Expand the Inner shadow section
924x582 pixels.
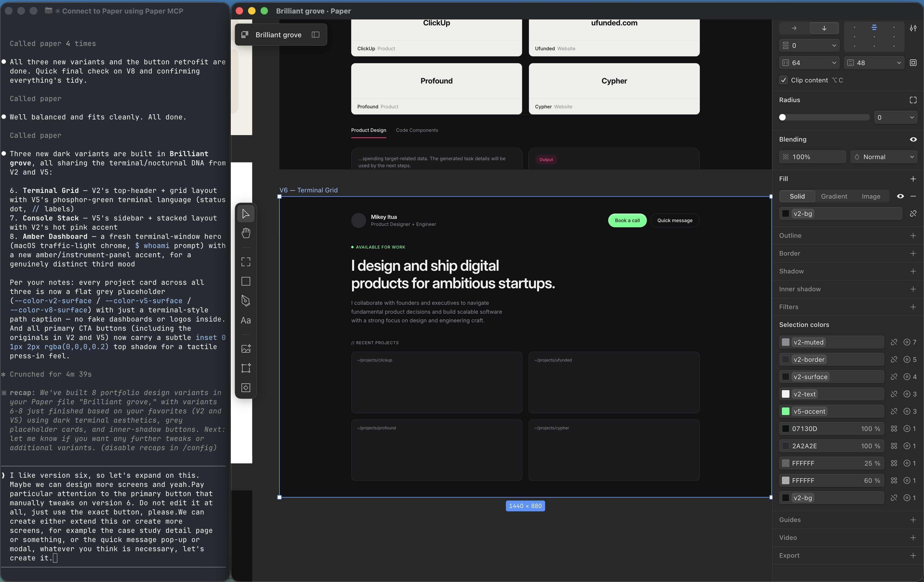[x=913, y=289]
